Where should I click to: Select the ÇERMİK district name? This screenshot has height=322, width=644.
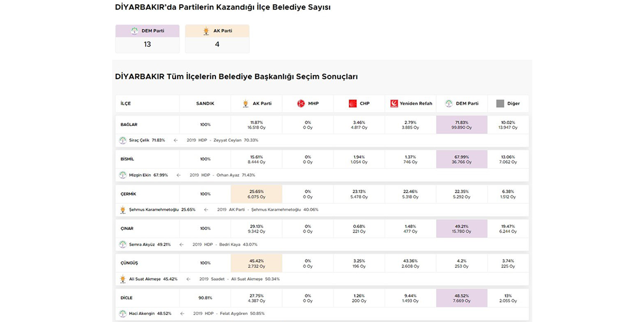(129, 194)
